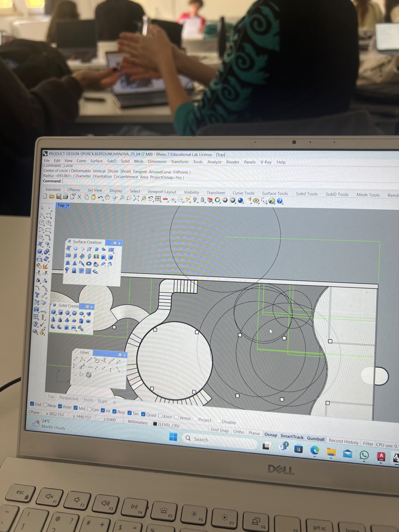
Task: Open the Help question mark icon
Action: pos(280,201)
